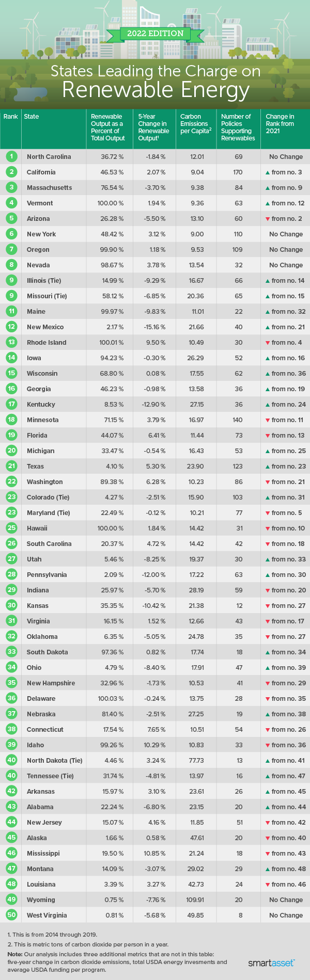Click the red down arrow in Arizona's row
Screen dimensions: 310x980
click(x=268, y=219)
